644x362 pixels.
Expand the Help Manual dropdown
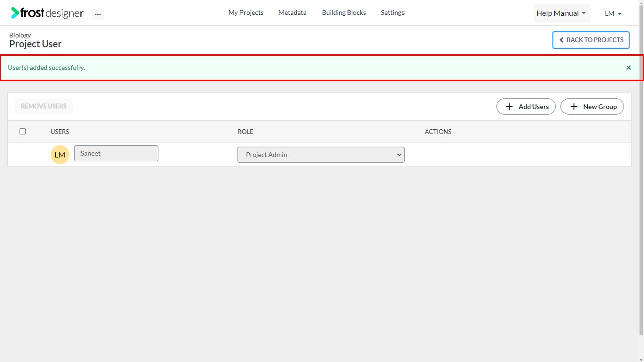click(x=561, y=13)
